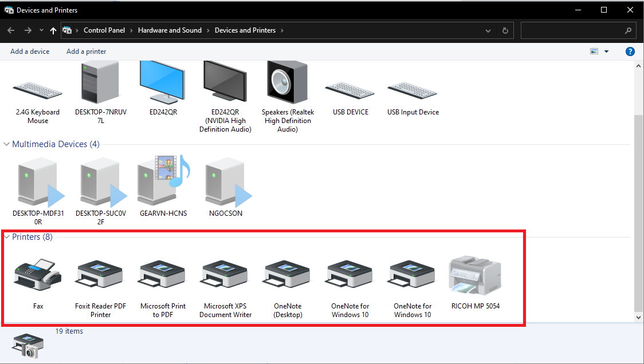This screenshot has width=644, height=364.
Task: Select the ED242QR NVIDIA High Definition Audio icon
Action: click(225, 82)
